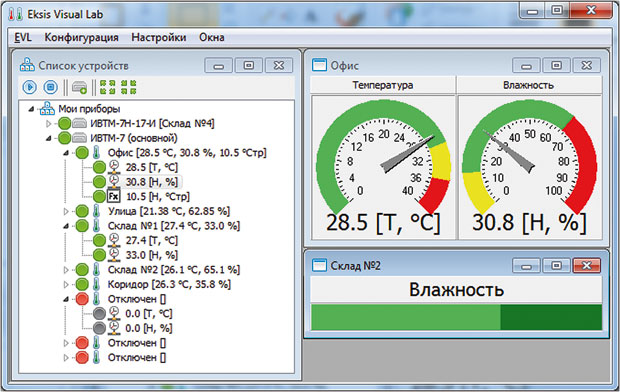620x392 pixels.
Task: Click gauge icon next to 27.4 [T, °C]
Action: (x=114, y=240)
